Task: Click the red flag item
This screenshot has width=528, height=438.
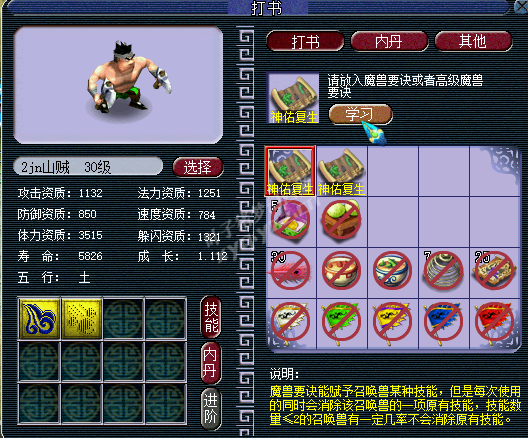Action: coord(494,323)
